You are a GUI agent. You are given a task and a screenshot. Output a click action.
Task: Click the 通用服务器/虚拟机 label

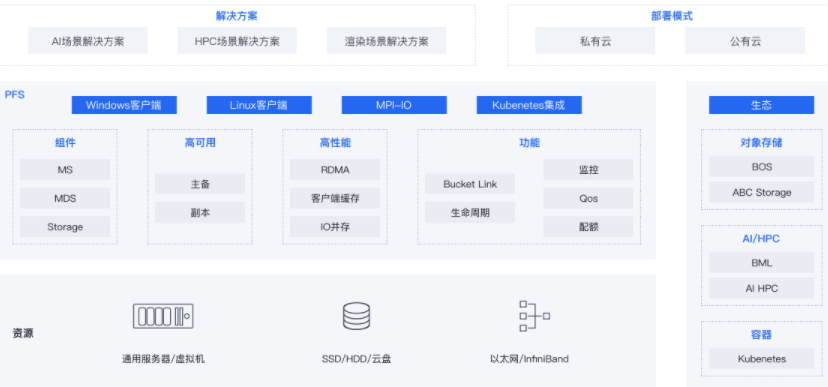click(x=163, y=359)
